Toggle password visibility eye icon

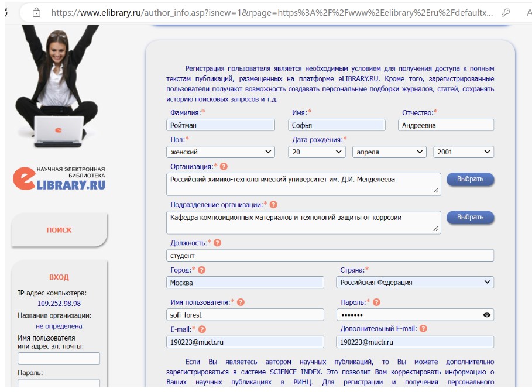[x=486, y=315]
